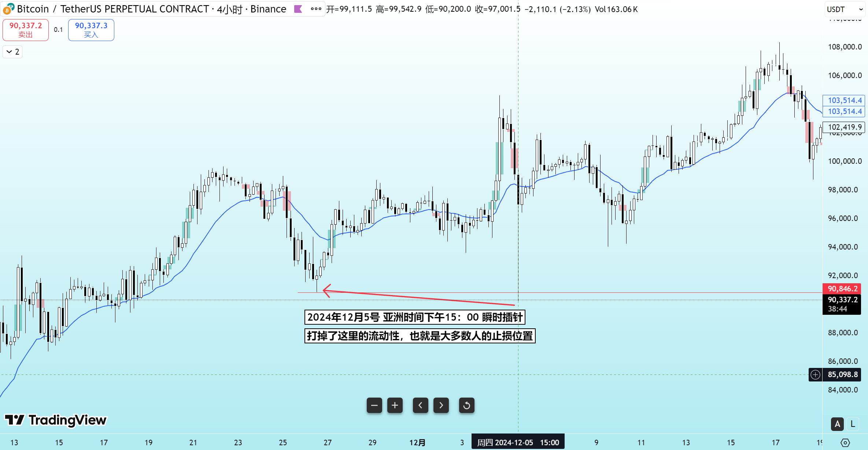868x450 pixels.
Task: Toggle logarithmic scale L button
Action: click(853, 424)
